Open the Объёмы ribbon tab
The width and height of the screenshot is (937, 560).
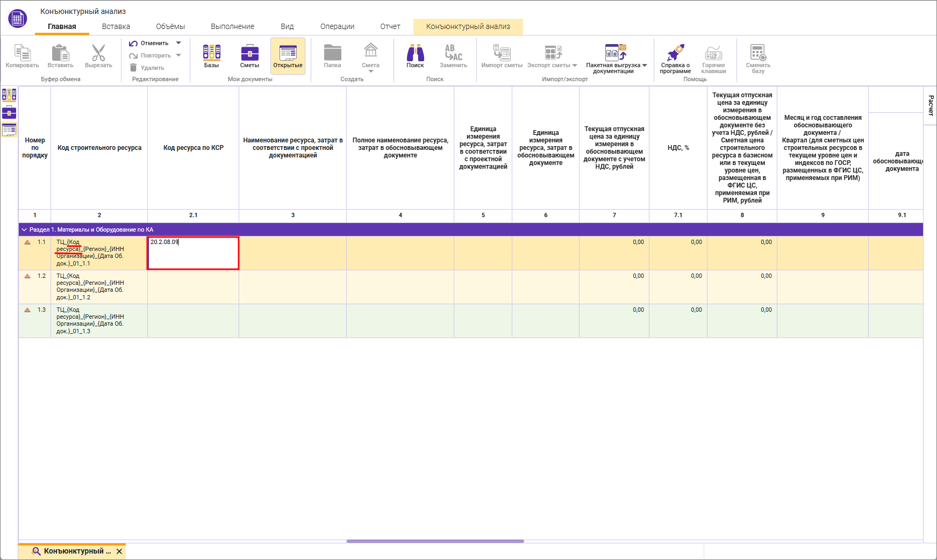pyautogui.click(x=170, y=26)
